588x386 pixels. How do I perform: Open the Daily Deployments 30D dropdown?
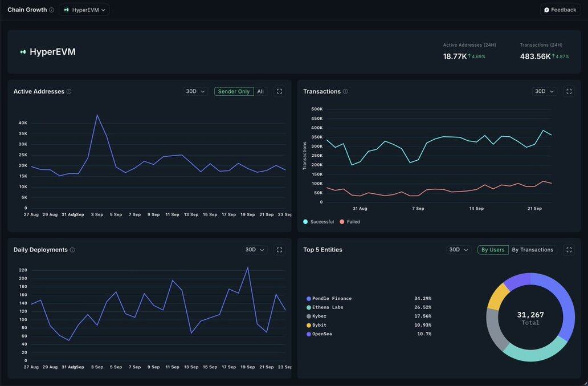[x=255, y=250]
